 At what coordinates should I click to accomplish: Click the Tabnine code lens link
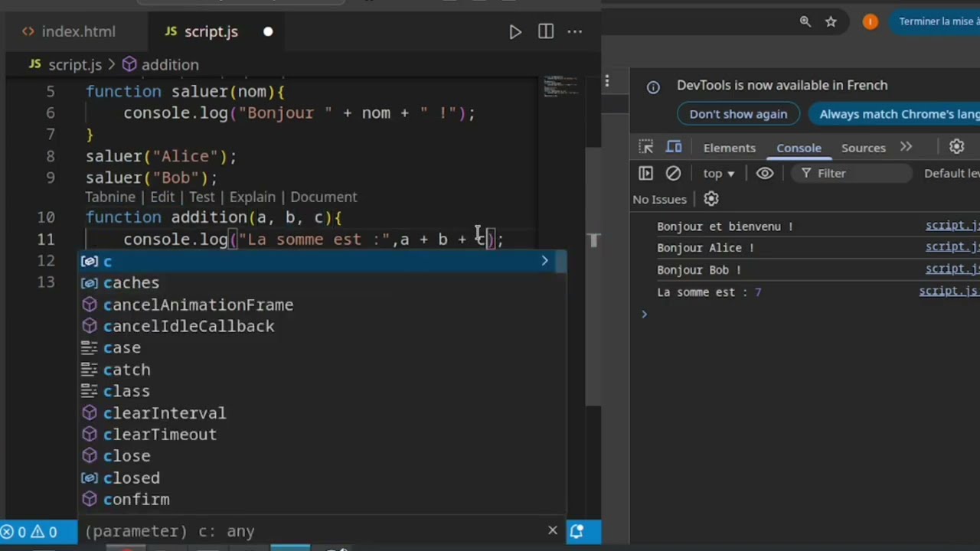pos(110,197)
